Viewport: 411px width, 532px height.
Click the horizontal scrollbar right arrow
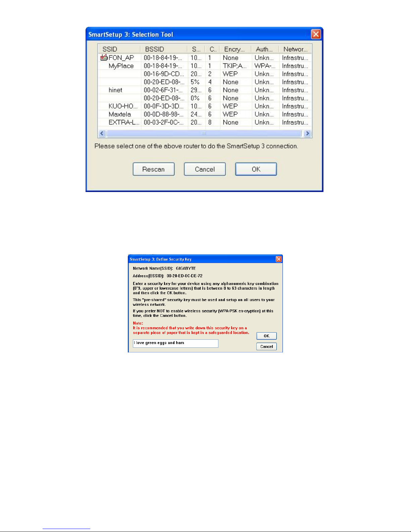[307, 133]
